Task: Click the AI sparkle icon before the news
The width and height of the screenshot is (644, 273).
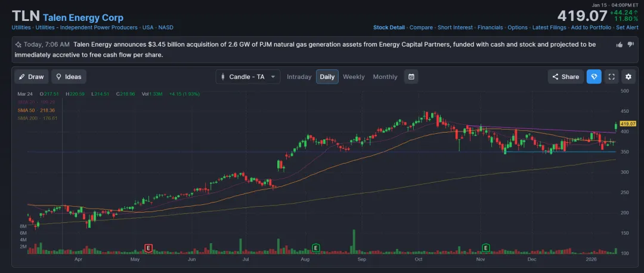Action: click(x=18, y=44)
